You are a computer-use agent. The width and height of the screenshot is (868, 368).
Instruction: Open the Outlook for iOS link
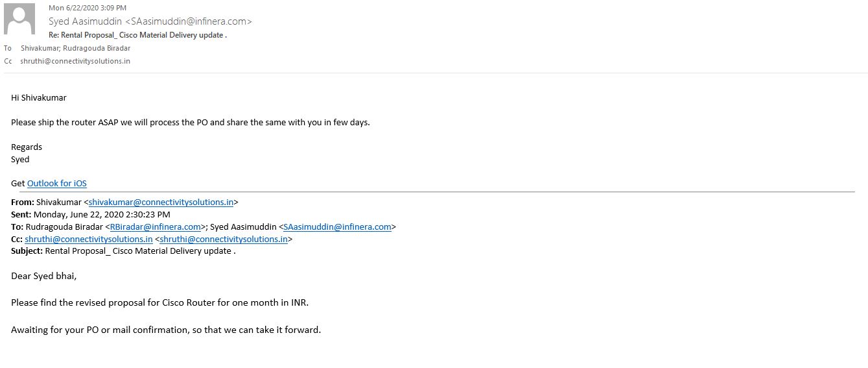[x=56, y=184]
